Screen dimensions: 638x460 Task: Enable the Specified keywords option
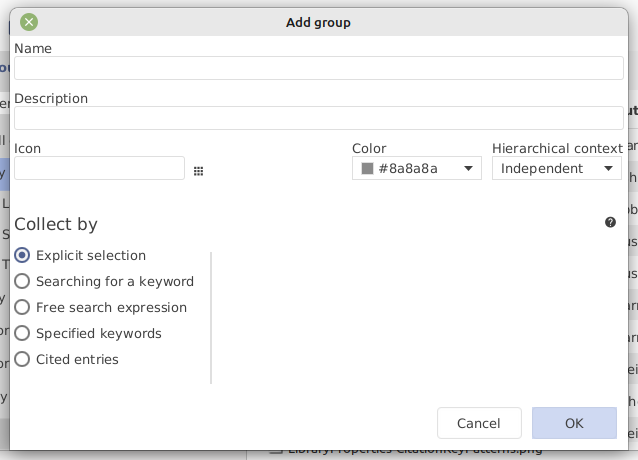click(22, 334)
